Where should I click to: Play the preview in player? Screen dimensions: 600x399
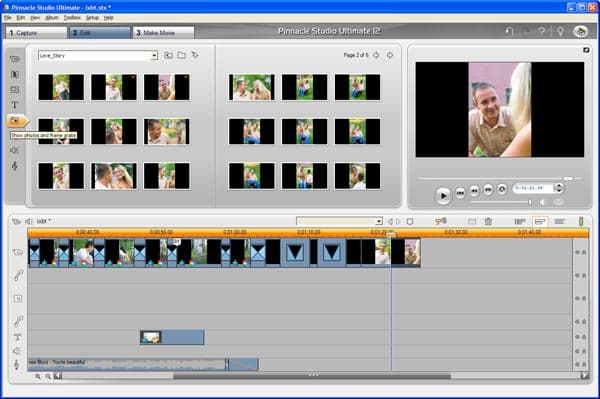tap(443, 195)
